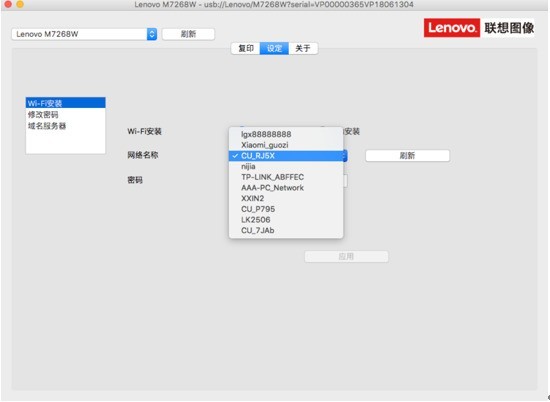Viewport: 550px width, 402px height.
Task: Switch to the 设定 tab
Action: pyautogui.click(x=274, y=48)
